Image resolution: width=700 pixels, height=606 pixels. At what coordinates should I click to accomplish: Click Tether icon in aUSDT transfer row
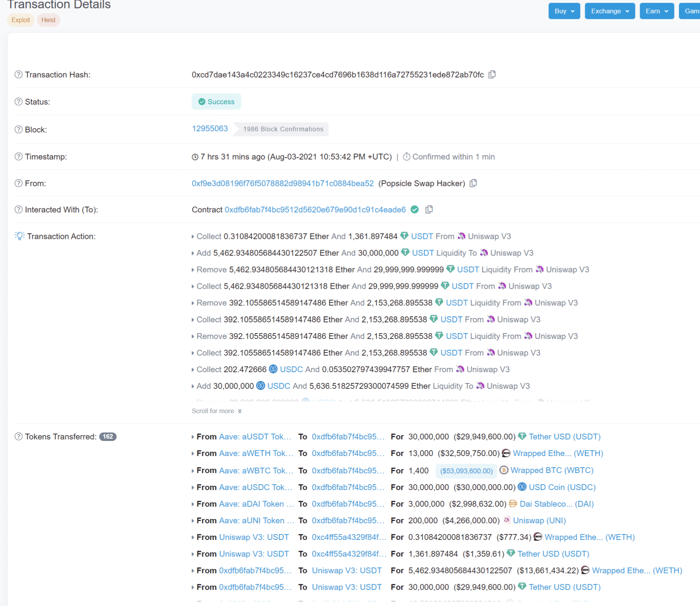(522, 436)
